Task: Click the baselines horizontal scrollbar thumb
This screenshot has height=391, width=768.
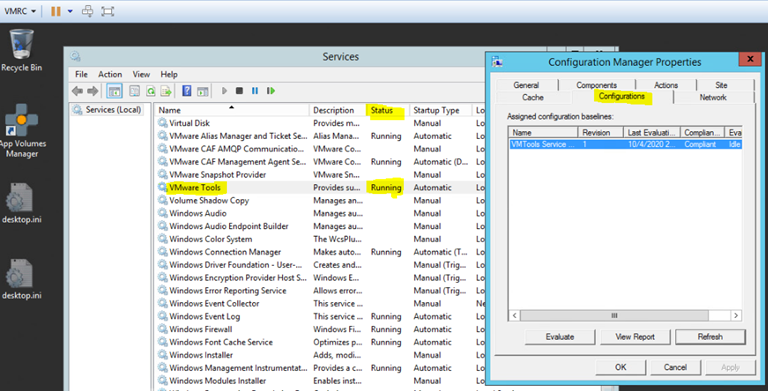Action: point(614,316)
